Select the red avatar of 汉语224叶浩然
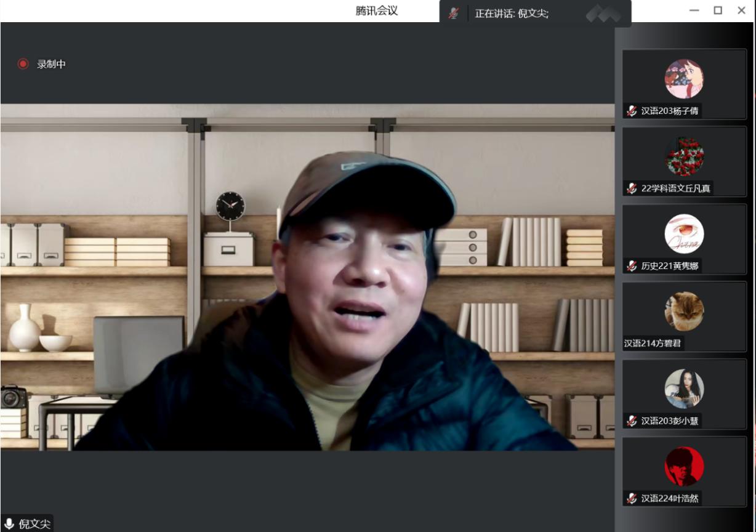The height and width of the screenshot is (532, 756). point(684,466)
